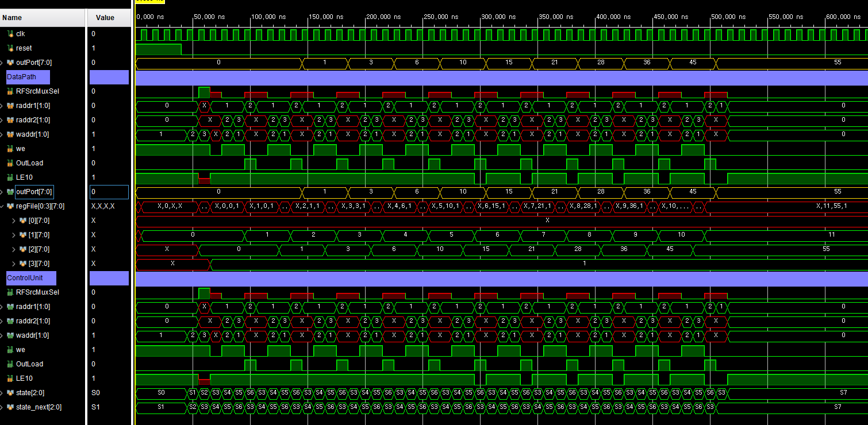This screenshot has width=868, height=425.
Task: Click the state_next[2:0] bus icon
Action: pos(10,407)
